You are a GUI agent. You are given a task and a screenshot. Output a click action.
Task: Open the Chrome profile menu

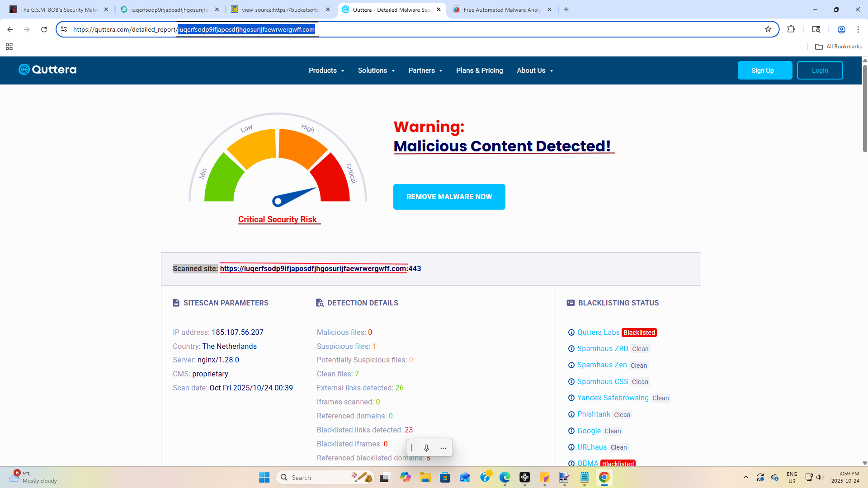pyautogui.click(x=841, y=29)
